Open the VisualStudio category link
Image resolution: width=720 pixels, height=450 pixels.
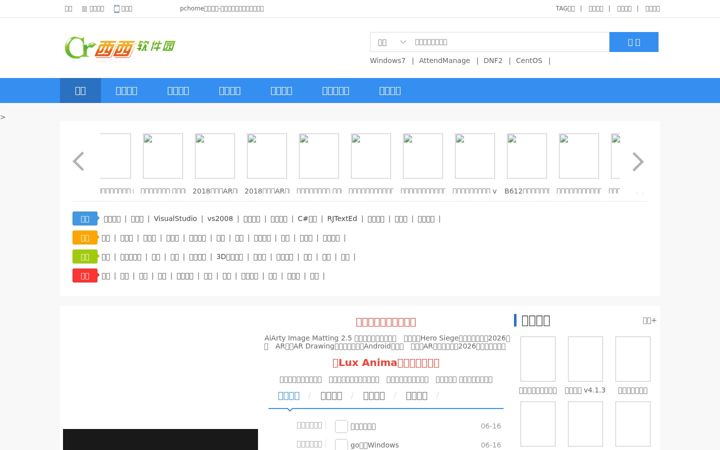[x=175, y=219]
